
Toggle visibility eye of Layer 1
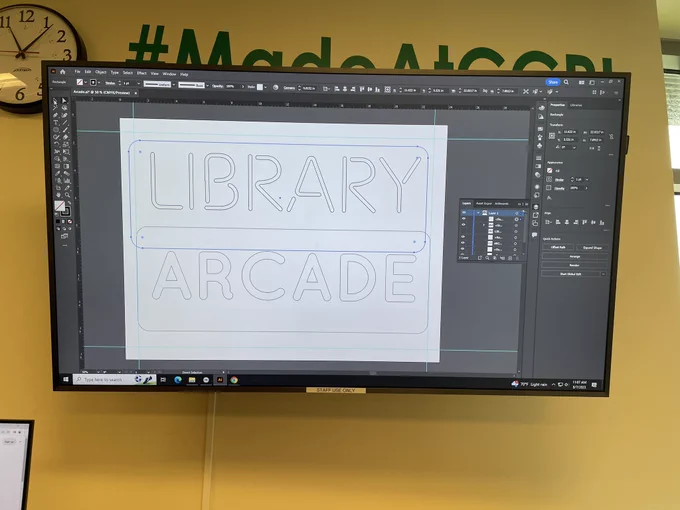[x=464, y=212]
